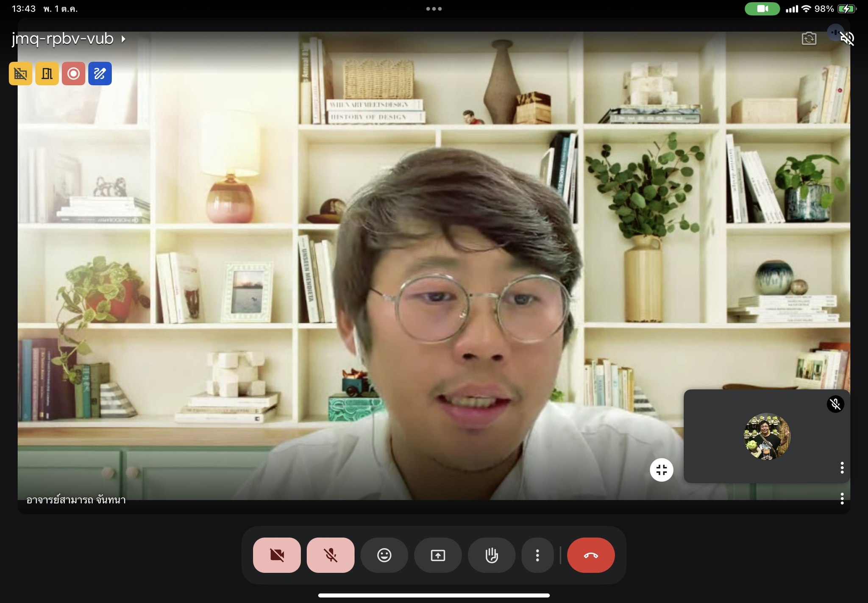Open options for main presenter tile
Image resolution: width=868 pixels, height=603 pixels.
coord(842,498)
